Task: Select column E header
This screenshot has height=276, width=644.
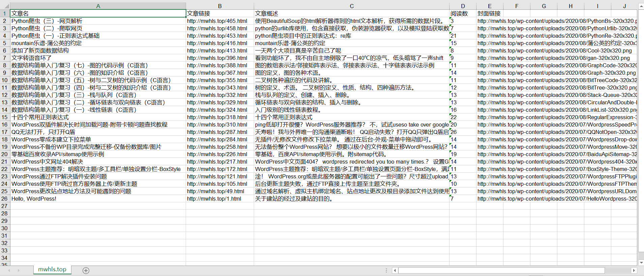Action: click(490, 6)
